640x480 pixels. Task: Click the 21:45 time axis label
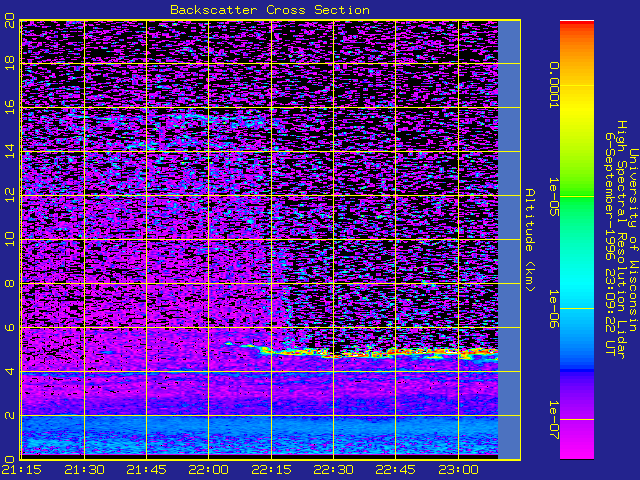146,470
